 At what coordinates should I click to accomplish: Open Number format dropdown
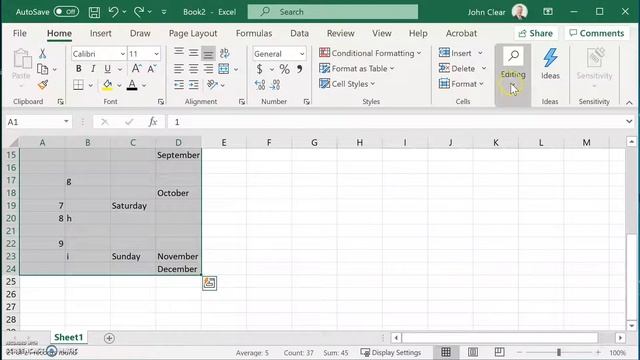302,54
